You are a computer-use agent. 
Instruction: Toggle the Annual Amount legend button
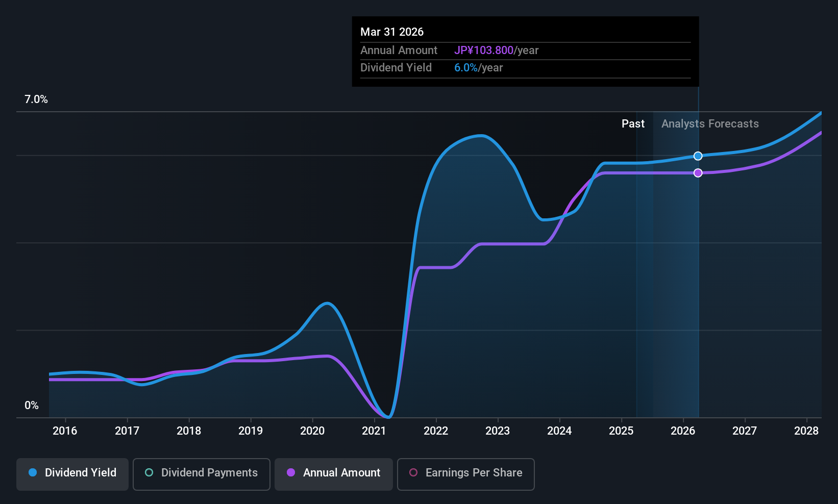(x=334, y=474)
